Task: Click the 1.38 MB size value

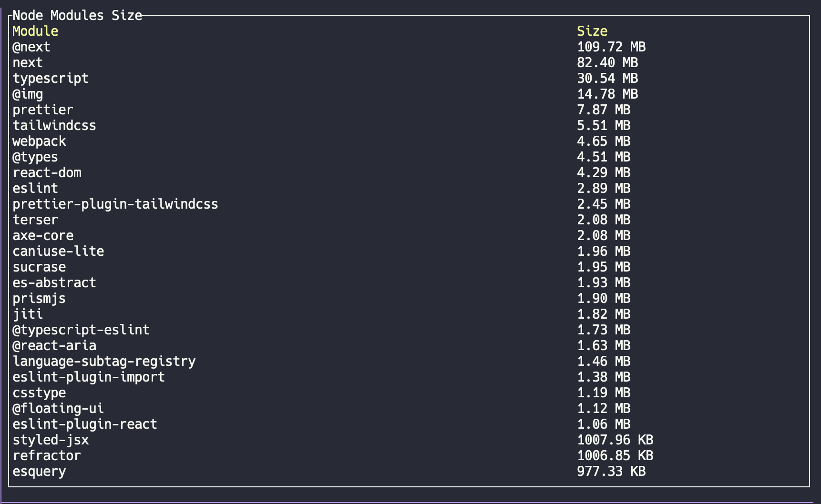Action: (604, 377)
